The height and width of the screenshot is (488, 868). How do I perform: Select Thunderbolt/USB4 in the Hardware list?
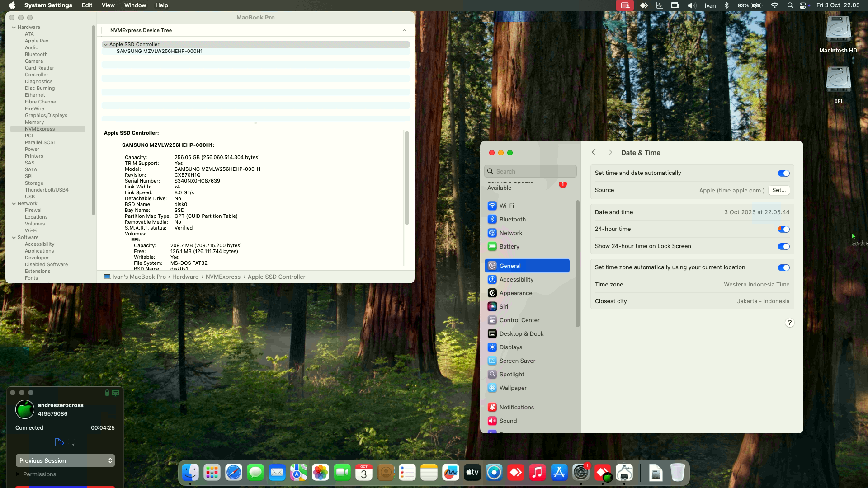pos(47,190)
